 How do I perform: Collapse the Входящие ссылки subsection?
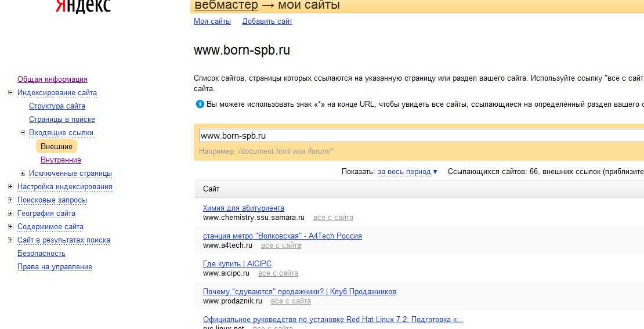click(x=22, y=133)
